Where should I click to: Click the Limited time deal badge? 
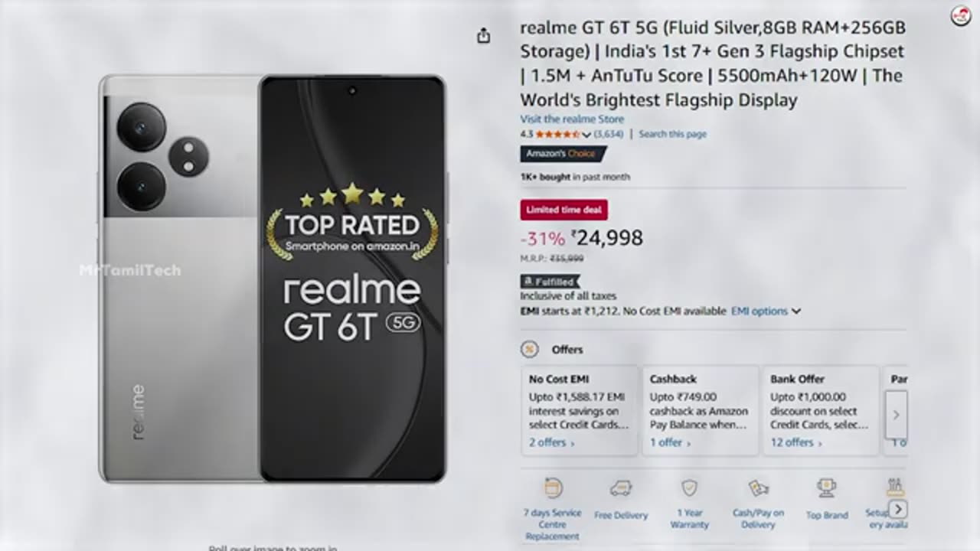[x=563, y=210]
